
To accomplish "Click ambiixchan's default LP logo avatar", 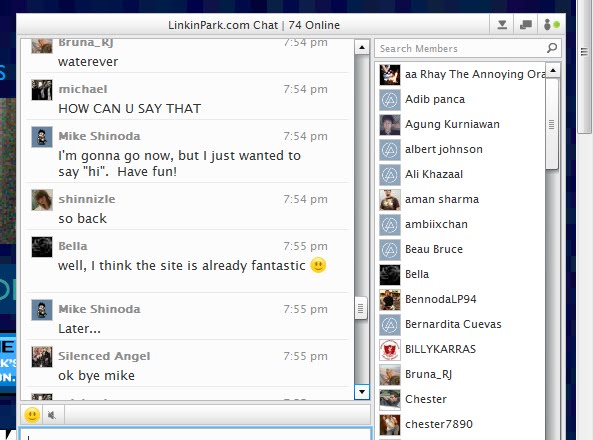I will 390,224.
